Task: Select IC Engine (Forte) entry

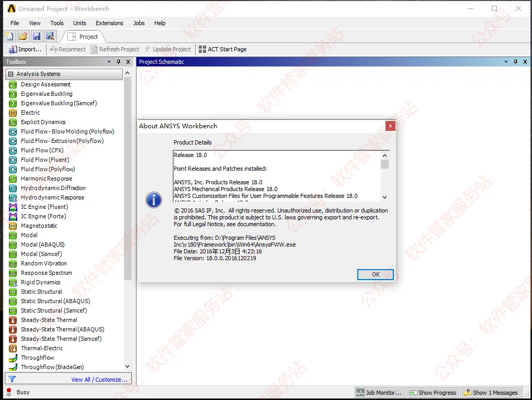Action: click(43, 216)
